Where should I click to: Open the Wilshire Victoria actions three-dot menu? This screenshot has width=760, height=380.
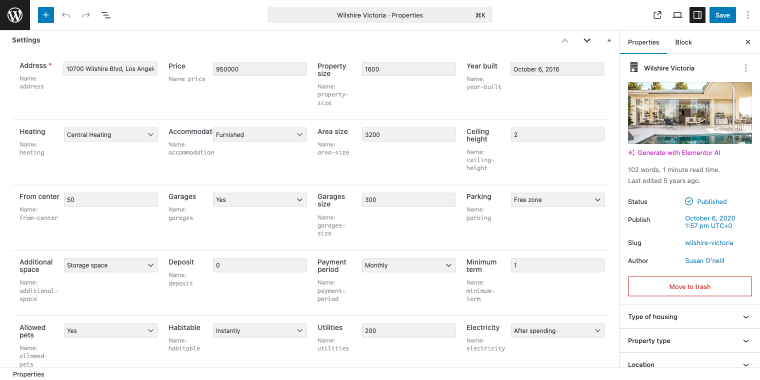(x=746, y=68)
